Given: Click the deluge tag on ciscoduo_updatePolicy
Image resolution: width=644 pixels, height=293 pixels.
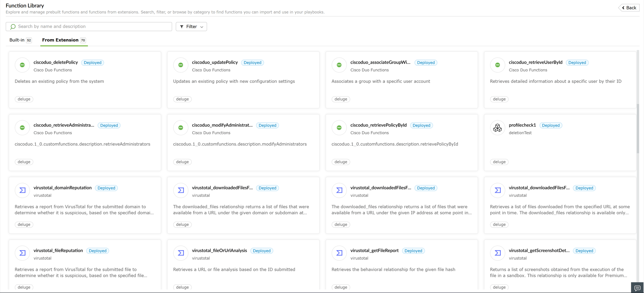Looking at the screenshot, I should click(x=182, y=99).
